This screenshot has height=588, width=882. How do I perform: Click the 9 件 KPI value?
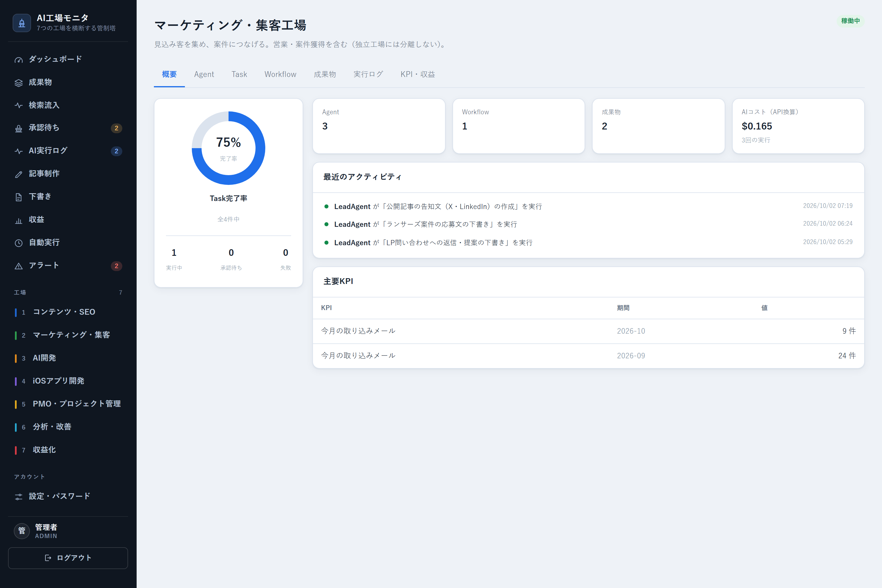click(x=849, y=331)
